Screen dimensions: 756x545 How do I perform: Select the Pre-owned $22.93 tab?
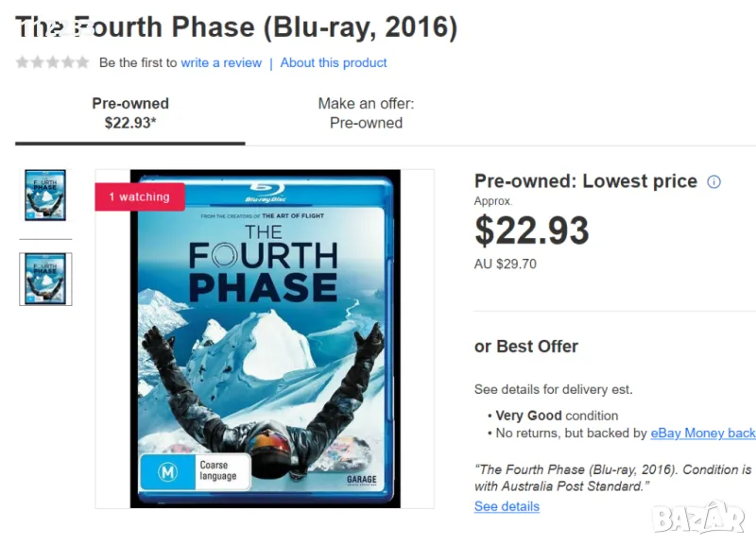(130, 112)
